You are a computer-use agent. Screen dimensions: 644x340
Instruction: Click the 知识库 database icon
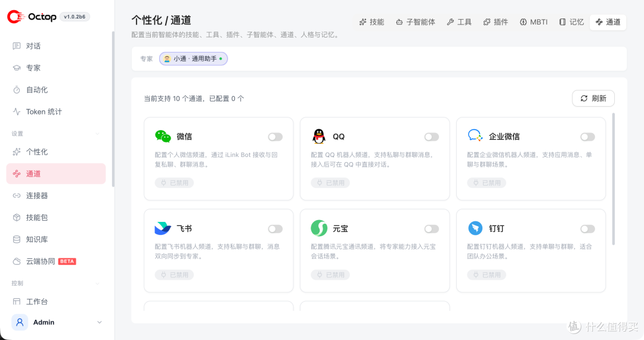coord(17,239)
